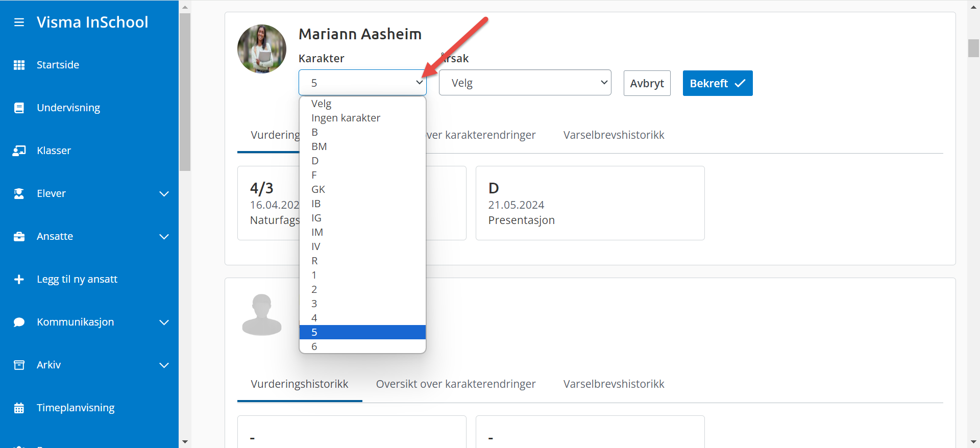Click the Visma InSchool title
The image size is (980, 448).
(92, 22)
